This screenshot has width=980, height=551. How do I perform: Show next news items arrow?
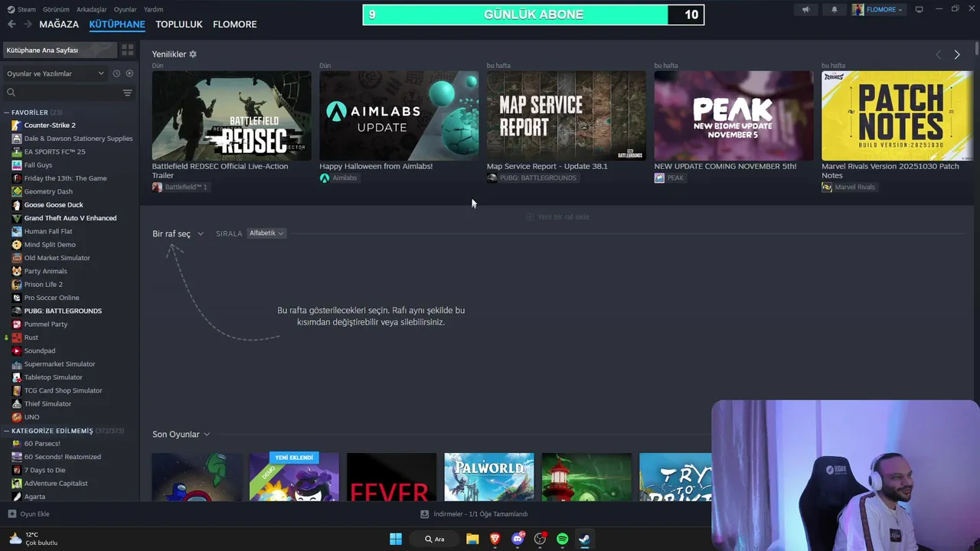pos(957,54)
